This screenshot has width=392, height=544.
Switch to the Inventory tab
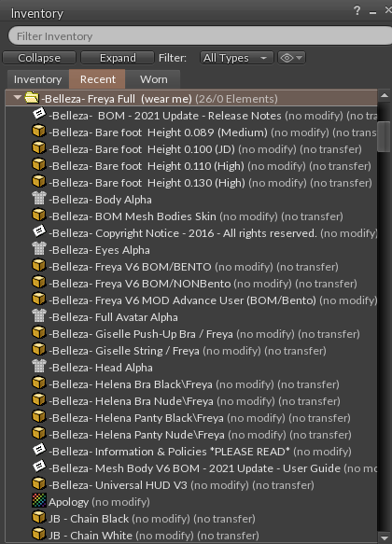coord(38,79)
